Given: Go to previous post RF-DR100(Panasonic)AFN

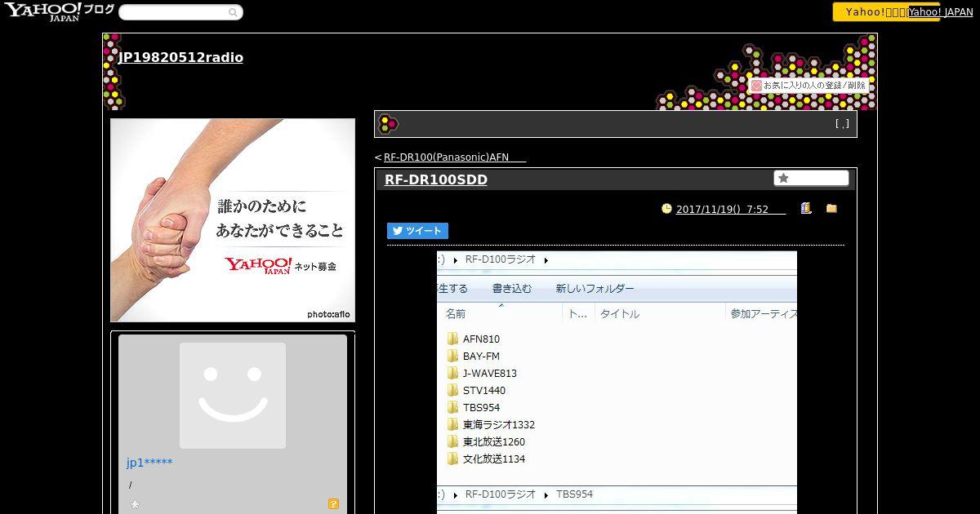Looking at the screenshot, I should point(454,157).
